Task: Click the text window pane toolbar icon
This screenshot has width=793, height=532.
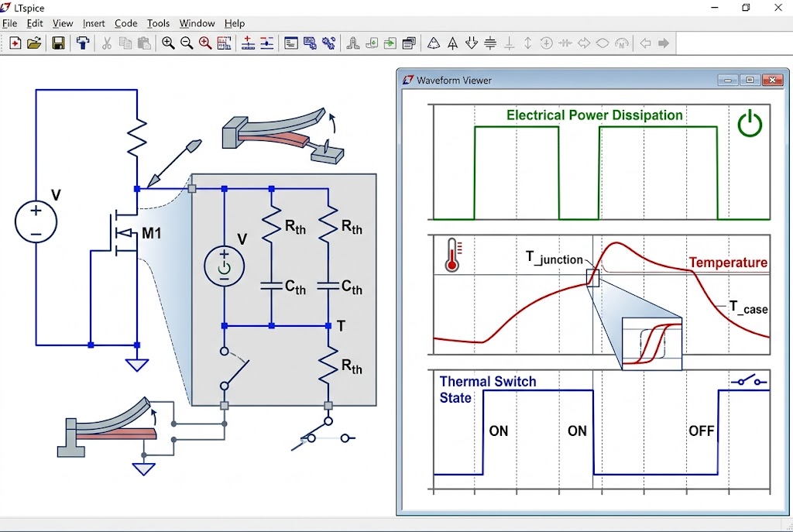Action: coord(291,43)
